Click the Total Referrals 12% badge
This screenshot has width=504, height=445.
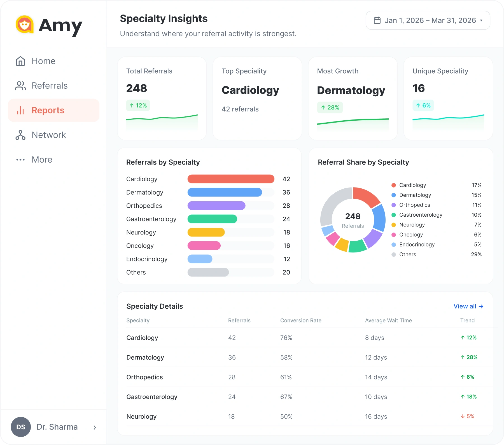click(x=138, y=106)
